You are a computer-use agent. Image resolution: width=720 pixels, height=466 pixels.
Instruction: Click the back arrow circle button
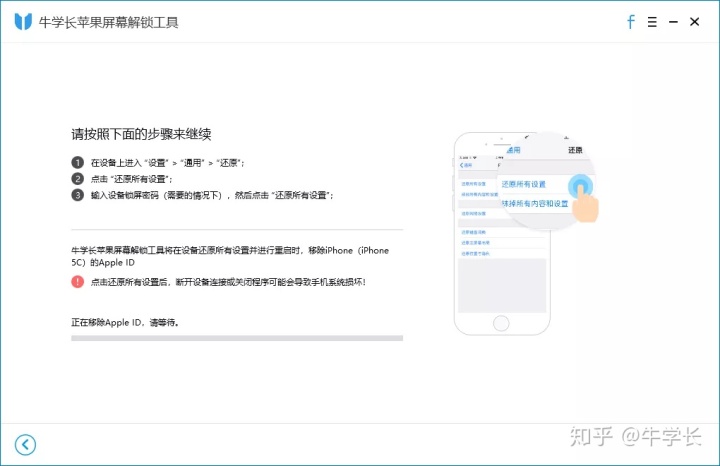[25, 444]
